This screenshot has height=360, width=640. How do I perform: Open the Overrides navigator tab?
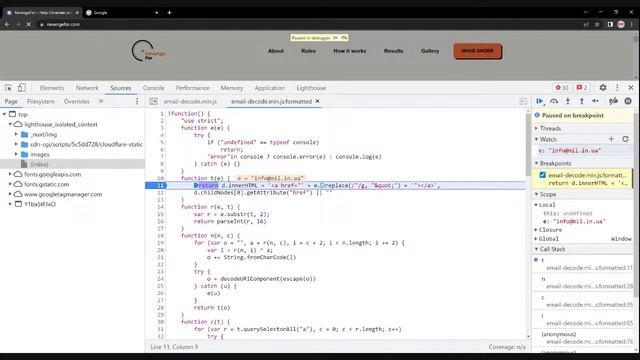coord(76,101)
